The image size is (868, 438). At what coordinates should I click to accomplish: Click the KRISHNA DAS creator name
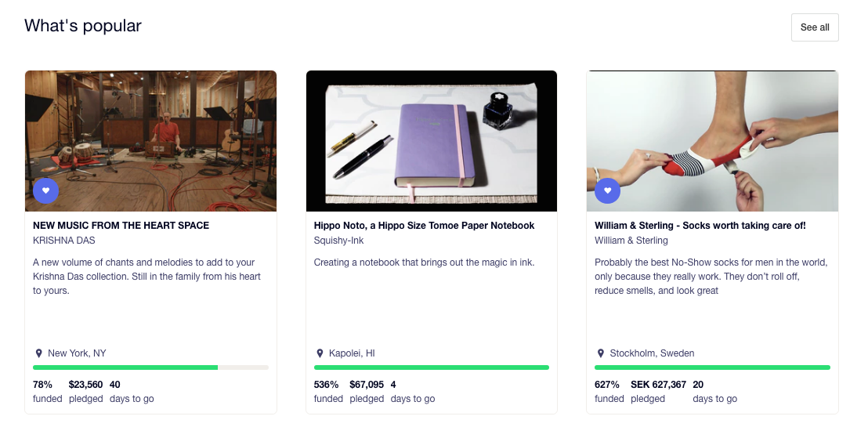[63, 241]
